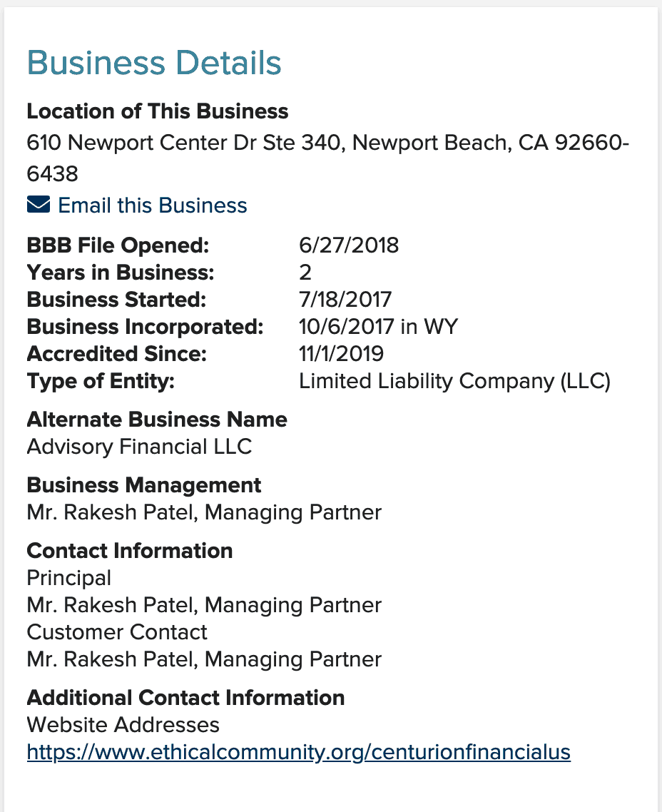The image size is (662, 812).
Task: Open the ethicalcommunity.org centurionfinancialus website link
Action: click(x=299, y=752)
